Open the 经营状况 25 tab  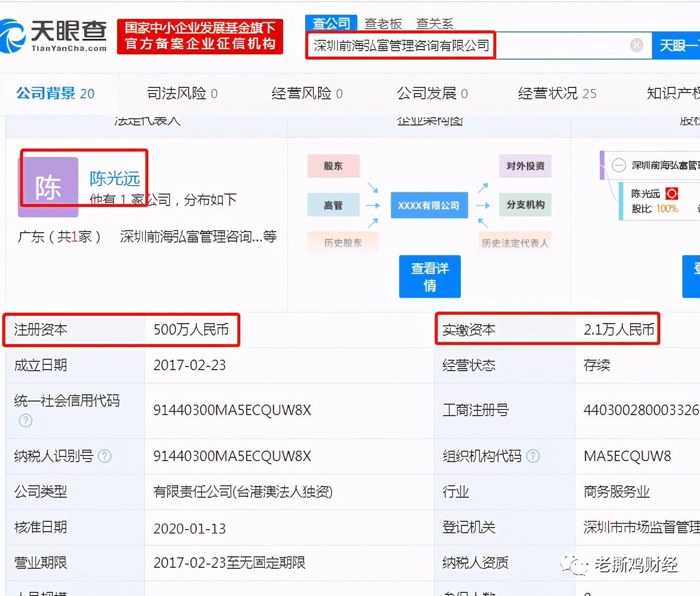pyautogui.click(x=557, y=94)
